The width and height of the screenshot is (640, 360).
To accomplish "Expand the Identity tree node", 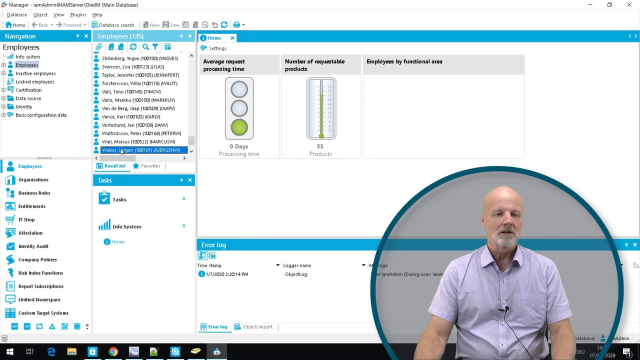I will [4, 107].
